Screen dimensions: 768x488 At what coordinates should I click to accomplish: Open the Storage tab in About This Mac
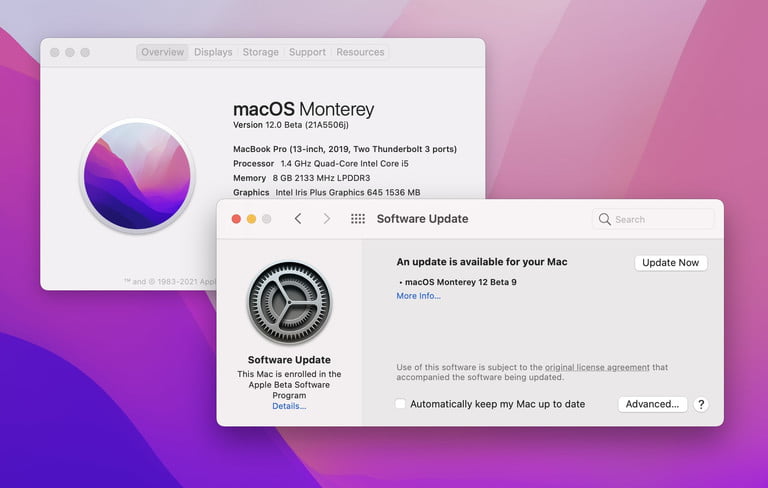[x=261, y=52]
